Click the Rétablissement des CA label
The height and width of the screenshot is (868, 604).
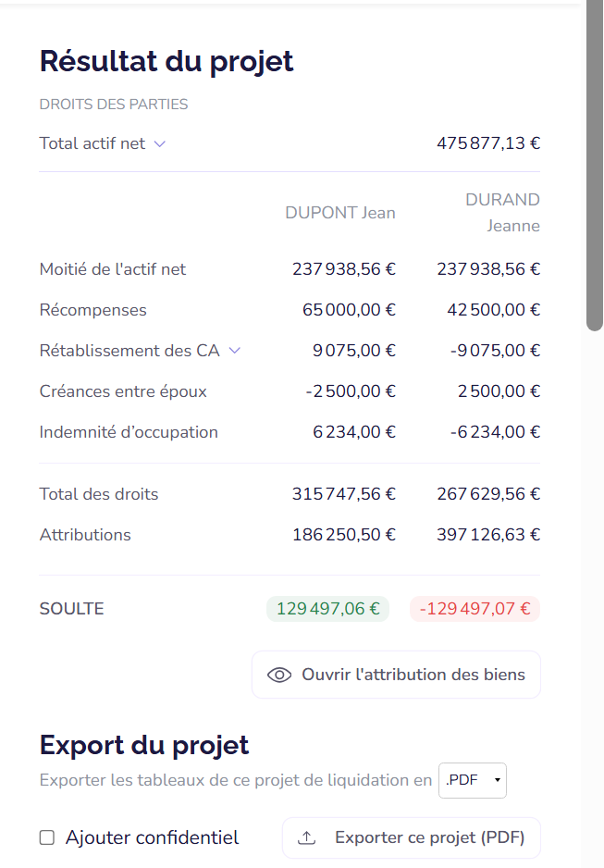[129, 351]
